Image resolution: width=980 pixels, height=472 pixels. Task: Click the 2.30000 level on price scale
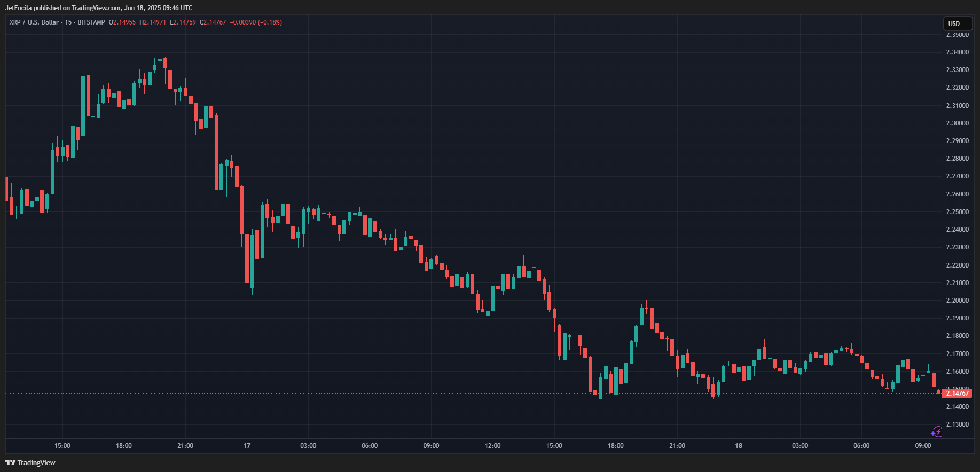957,123
